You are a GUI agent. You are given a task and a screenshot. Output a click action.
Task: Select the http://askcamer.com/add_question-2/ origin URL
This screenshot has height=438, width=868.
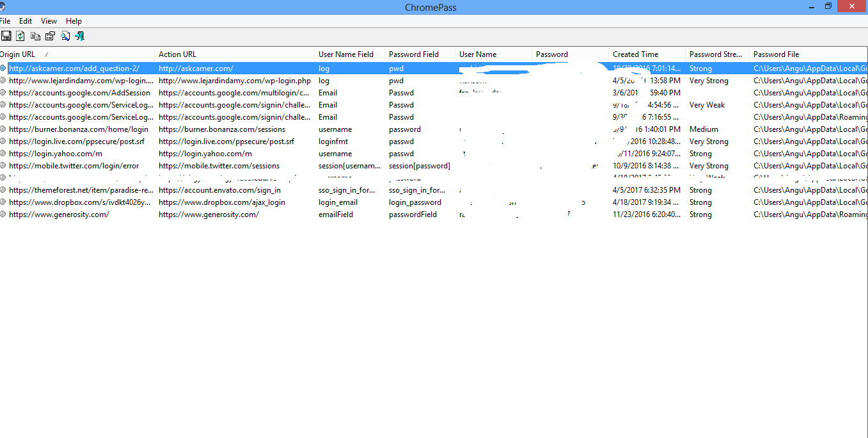(x=74, y=68)
